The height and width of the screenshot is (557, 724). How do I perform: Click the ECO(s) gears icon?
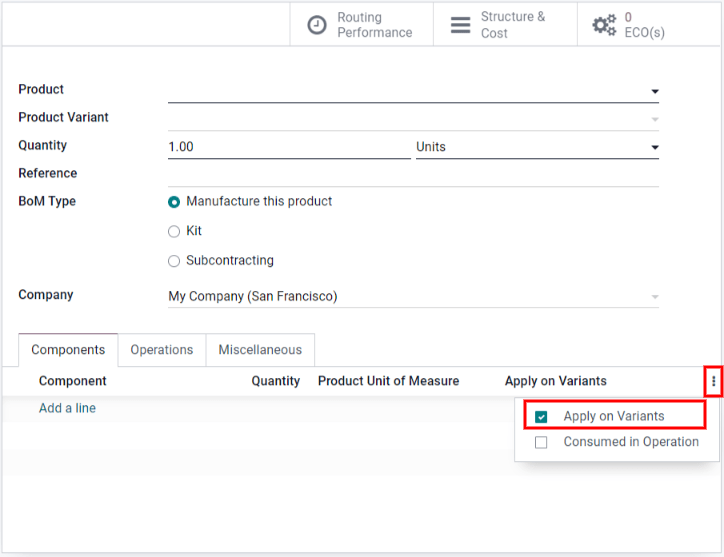point(604,25)
